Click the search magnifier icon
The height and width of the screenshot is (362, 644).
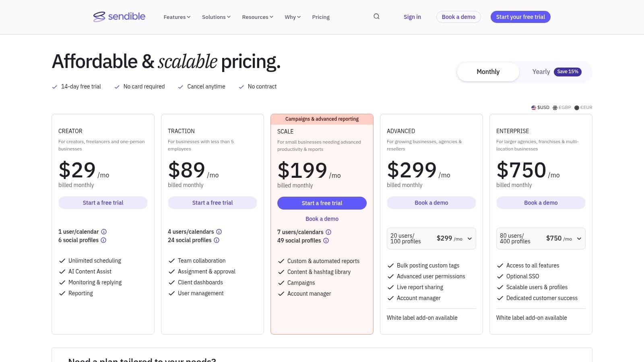pyautogui.click(x=376, y=16)
